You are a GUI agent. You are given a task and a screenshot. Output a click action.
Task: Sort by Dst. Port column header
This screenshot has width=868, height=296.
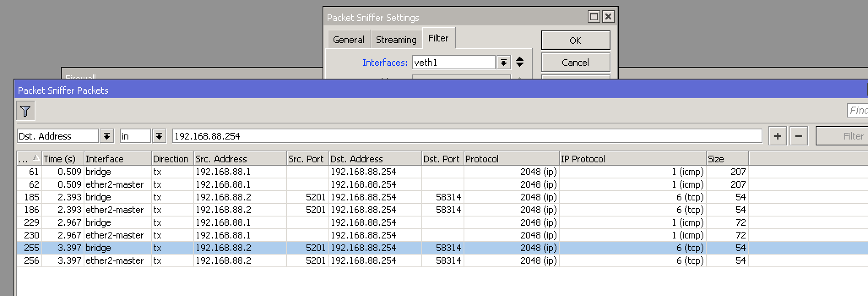point(442,159)
